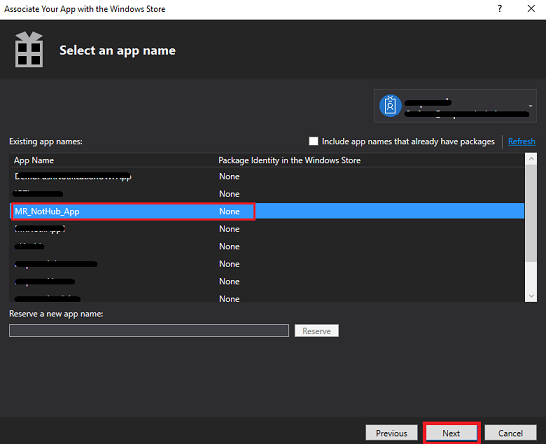The height and width of the screenshot is (444, 546).
Task: Click the vertical scrollbar thumb in app list
Action: tap(531, 213)
